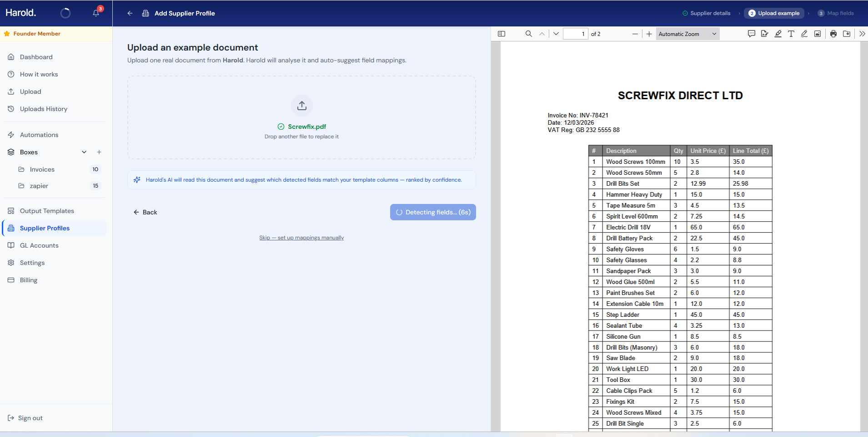Open the notifications bell

coord(96,13)
